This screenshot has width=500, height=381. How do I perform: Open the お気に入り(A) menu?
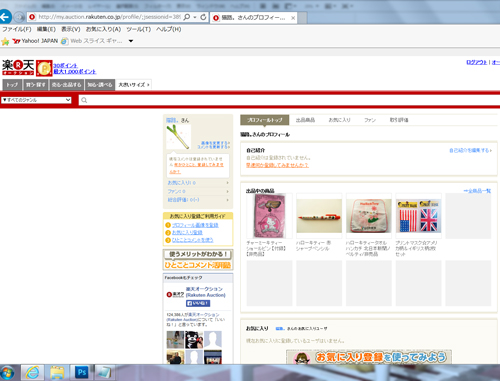click(103, 29)
